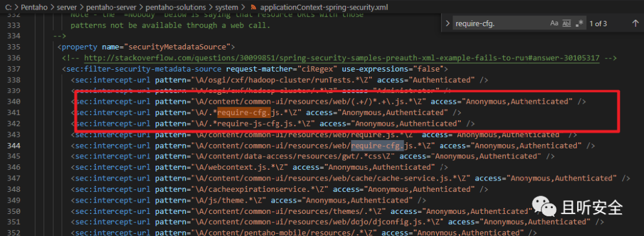Click the highlighted require-cfg. match on line 341
Image resolution: width=644 pixels, height=236 pixels.
(x=244, y=113)
